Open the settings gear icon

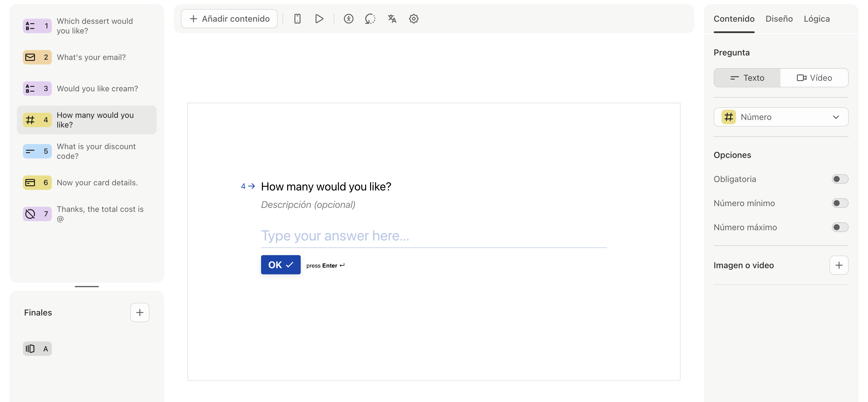(414, 19)
